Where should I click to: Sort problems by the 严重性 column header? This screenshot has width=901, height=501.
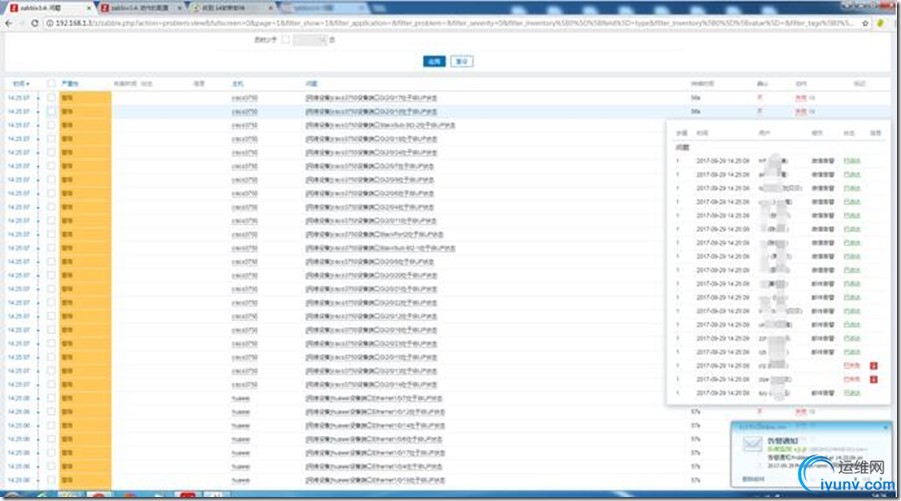click(70, 84)
